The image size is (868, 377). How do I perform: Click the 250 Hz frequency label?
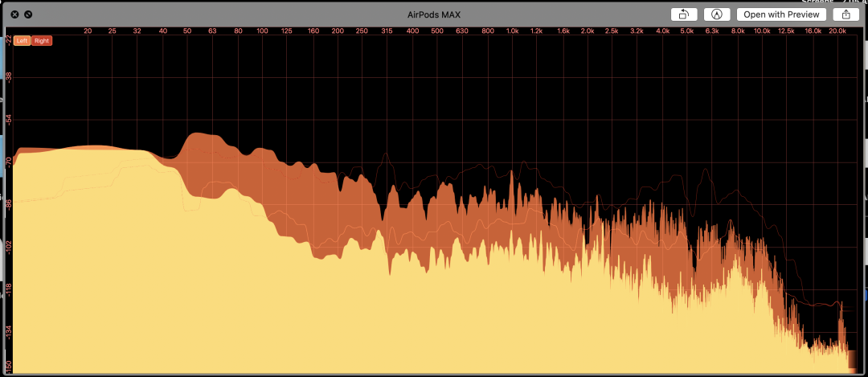362,31
